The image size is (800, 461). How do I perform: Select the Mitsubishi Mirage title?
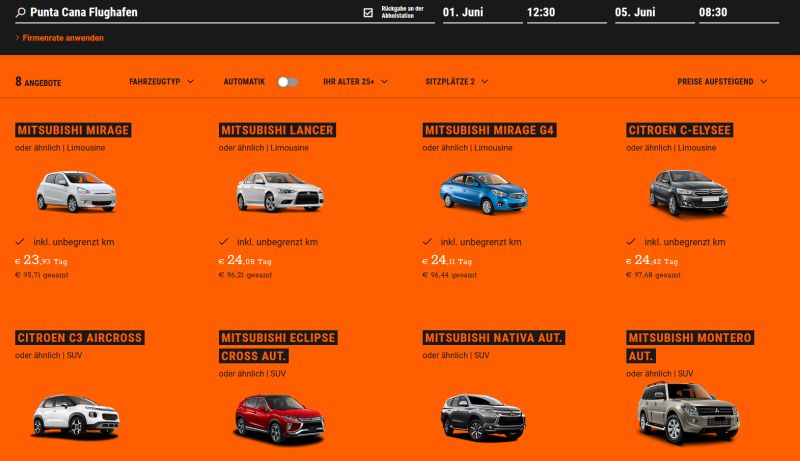73,130
